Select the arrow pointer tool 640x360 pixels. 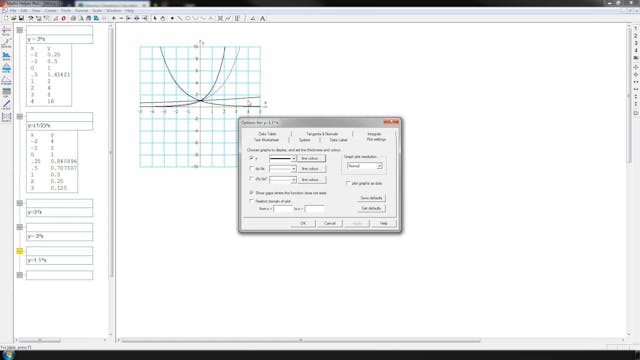(155, 18)
